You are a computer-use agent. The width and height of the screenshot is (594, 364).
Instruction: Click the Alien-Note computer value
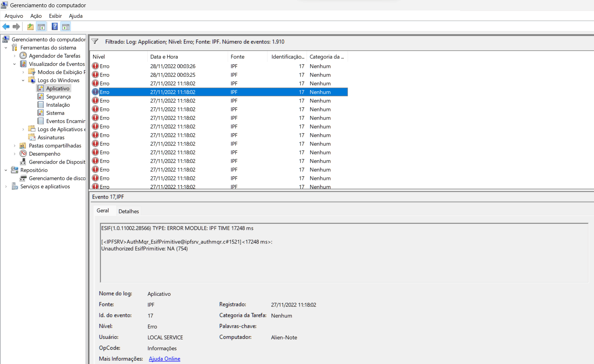click(284, 338)
